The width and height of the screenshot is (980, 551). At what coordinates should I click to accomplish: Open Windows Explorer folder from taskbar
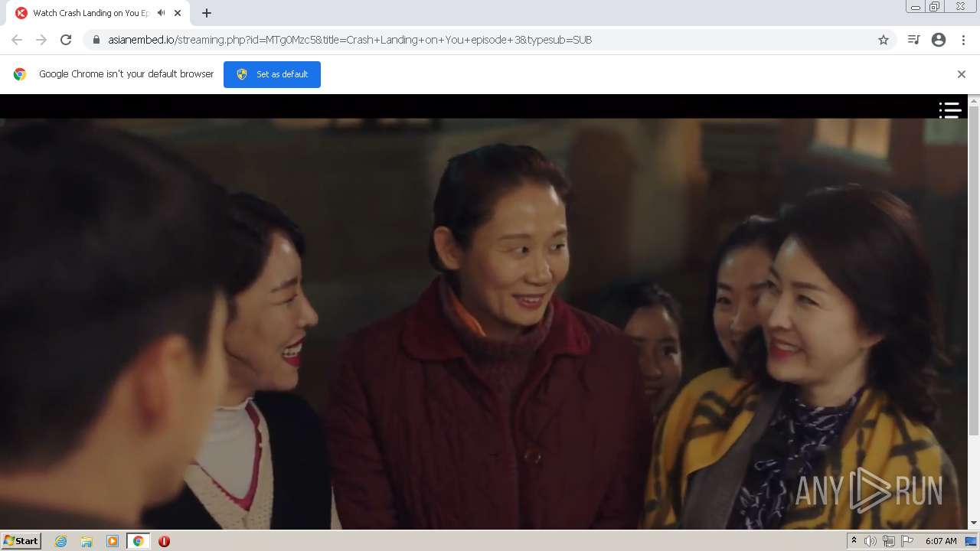[87, 541]
